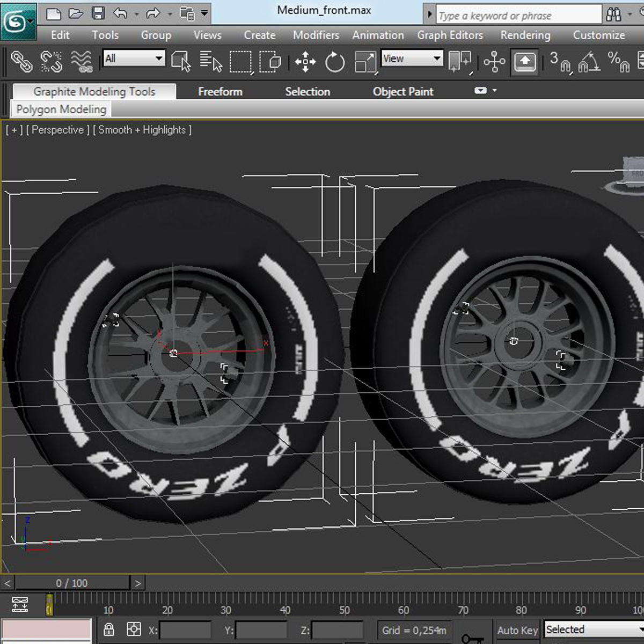Toggle Angle Snap
This screenshot has height=644, width=644.
[x=589, y=62]
